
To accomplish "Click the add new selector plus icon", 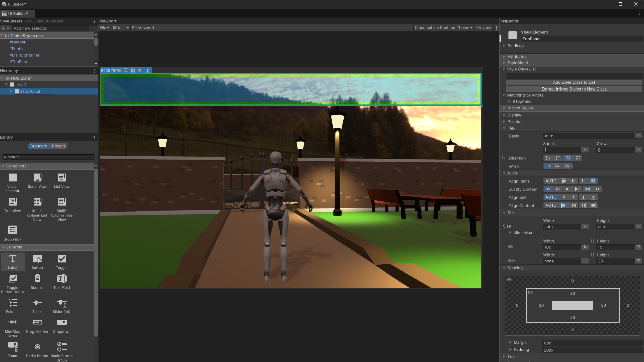I will click(x=3, y=28).
